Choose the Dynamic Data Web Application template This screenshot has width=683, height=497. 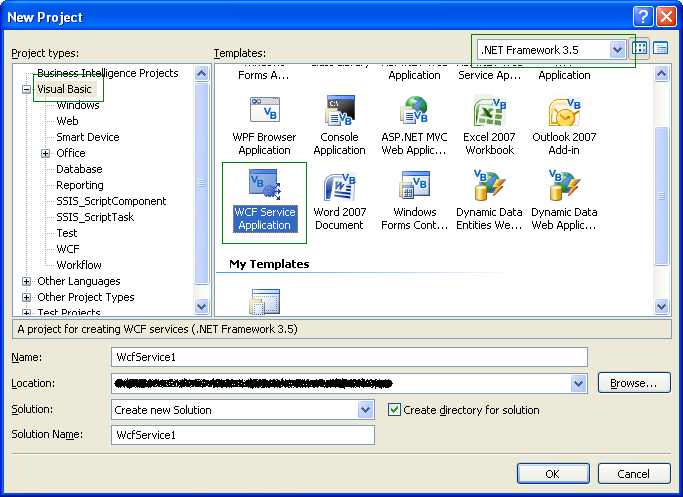[564, 201]
